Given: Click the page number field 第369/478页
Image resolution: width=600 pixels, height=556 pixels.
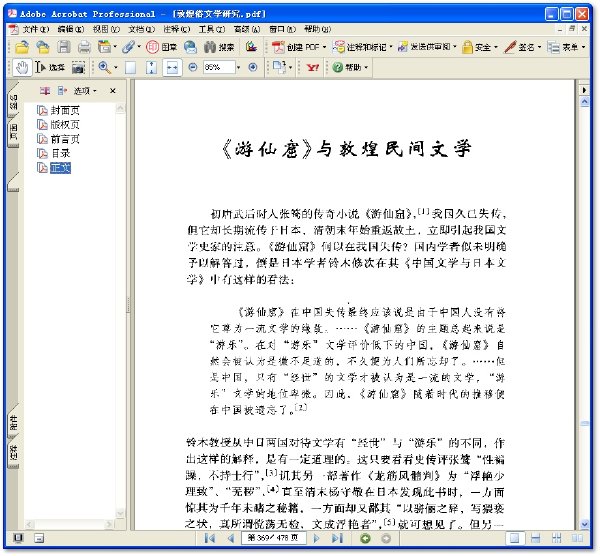Looking at the screenshot, I should click(x=273, y=538).
